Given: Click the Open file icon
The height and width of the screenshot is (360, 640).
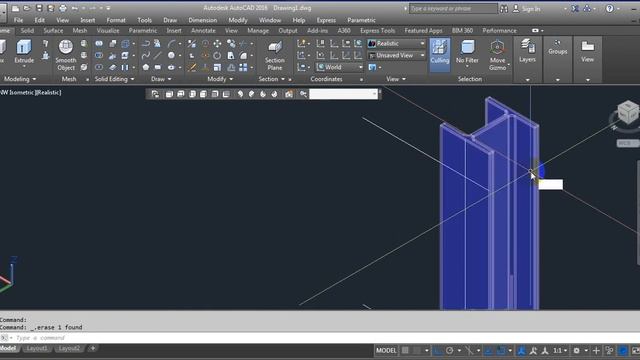Looking at the screenshot, I should [x=27, y=8].
